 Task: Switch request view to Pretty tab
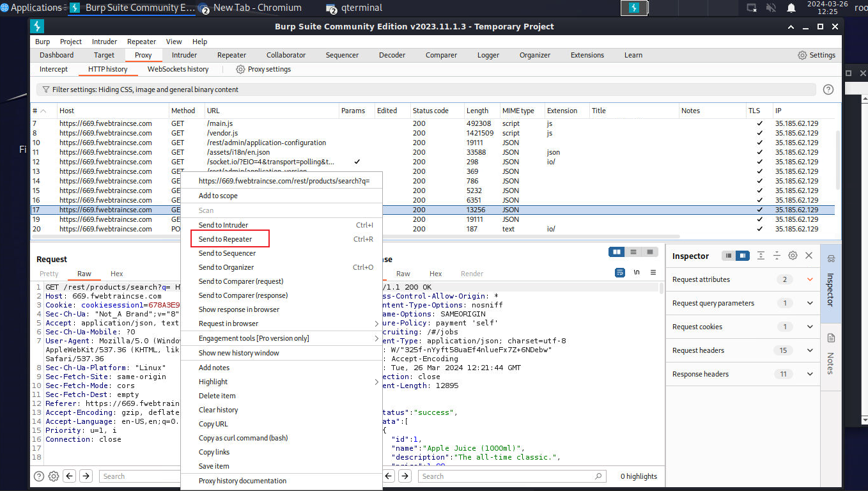pos(49,274)
